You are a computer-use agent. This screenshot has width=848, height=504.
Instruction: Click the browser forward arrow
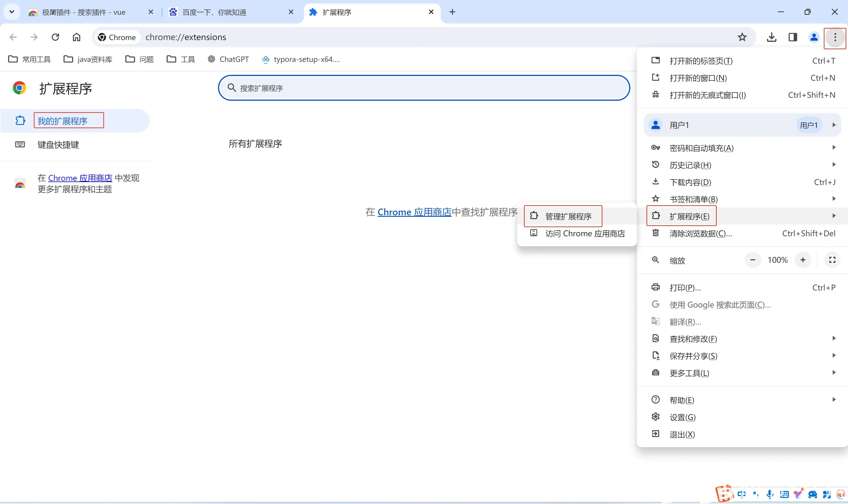[34, 37]
